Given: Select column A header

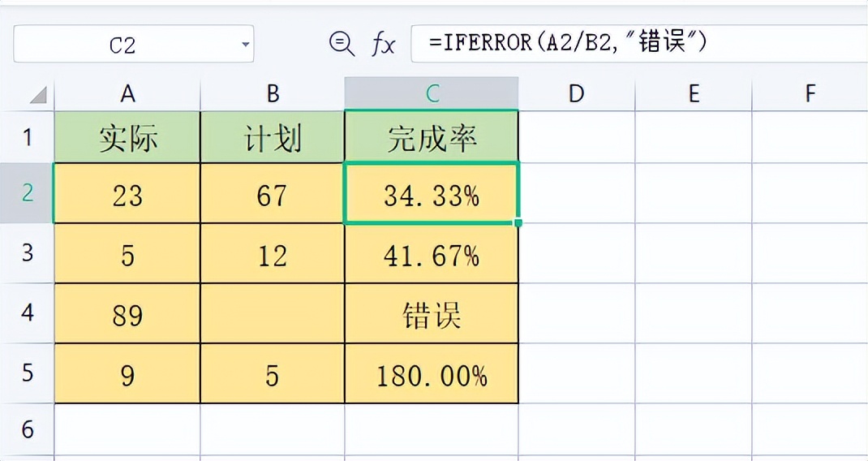Looking at the screenshot, I should coord(127,93).
